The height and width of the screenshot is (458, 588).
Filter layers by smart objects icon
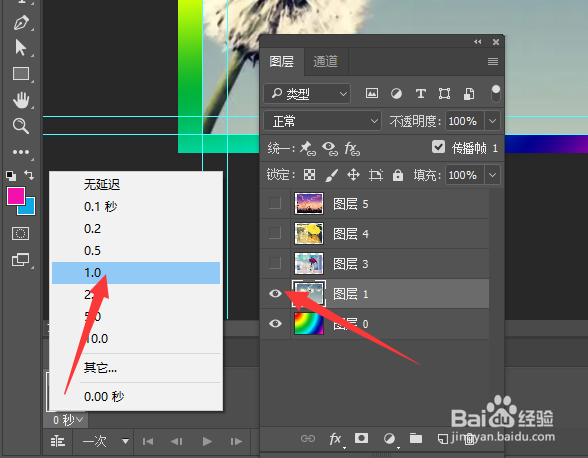pyautogui.click(x=469, y=93)
